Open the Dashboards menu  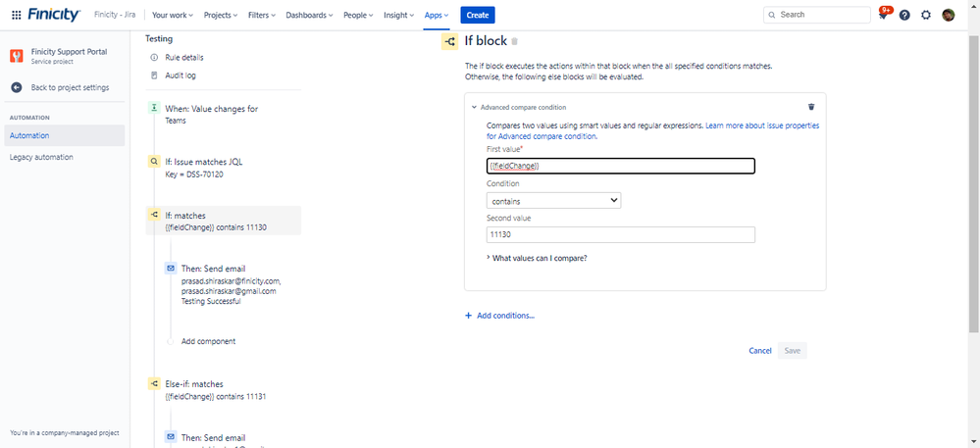(x=309, y=15)
